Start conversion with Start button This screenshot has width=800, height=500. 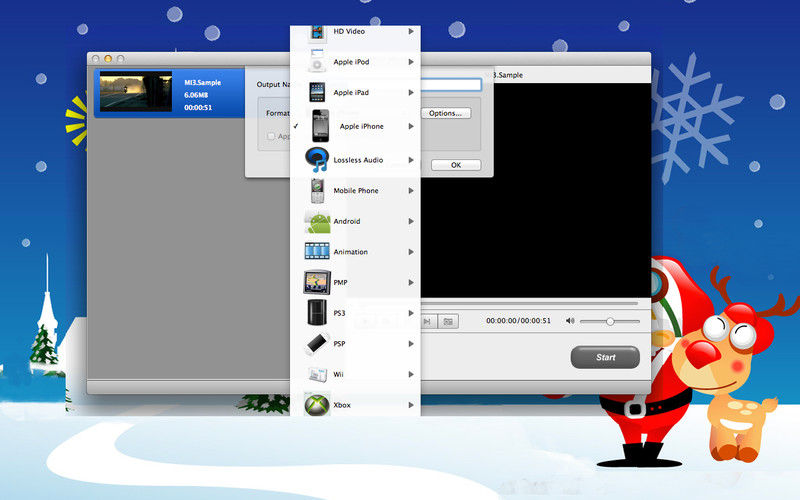pos(605,357)
